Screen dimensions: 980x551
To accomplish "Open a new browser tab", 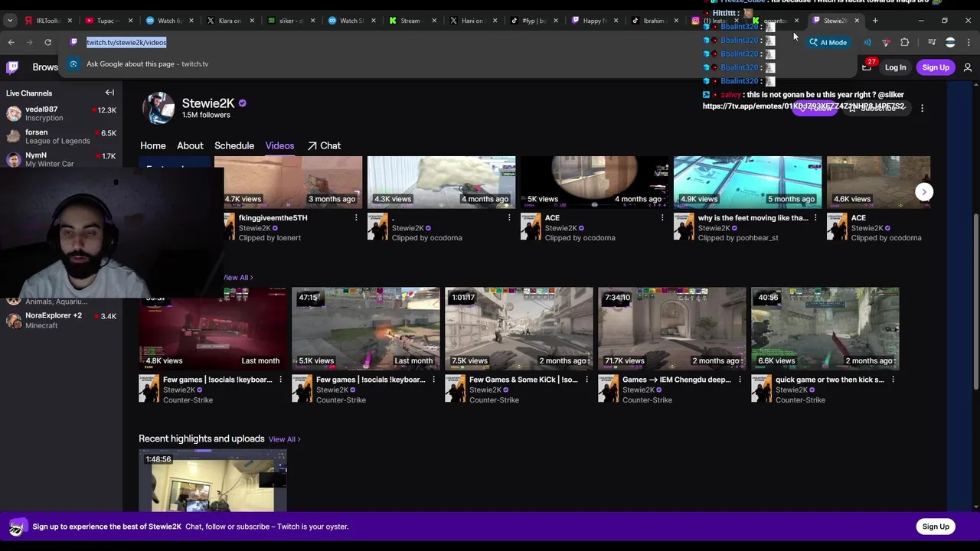I will pyautogui.click(x=875, y=21).
